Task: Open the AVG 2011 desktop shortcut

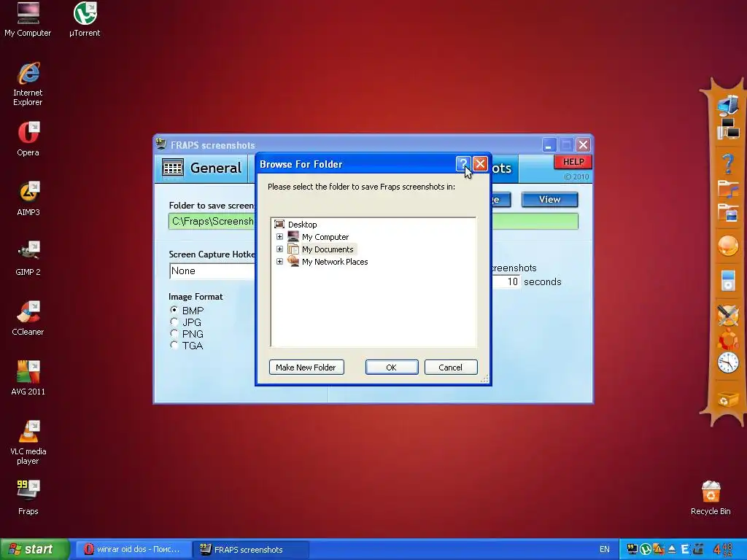Action: coord(28,378)
